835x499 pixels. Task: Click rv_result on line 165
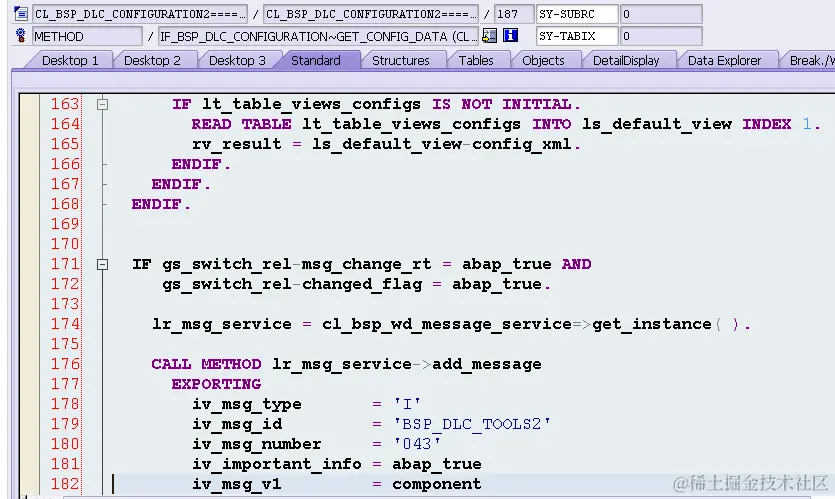coord(236,144)
